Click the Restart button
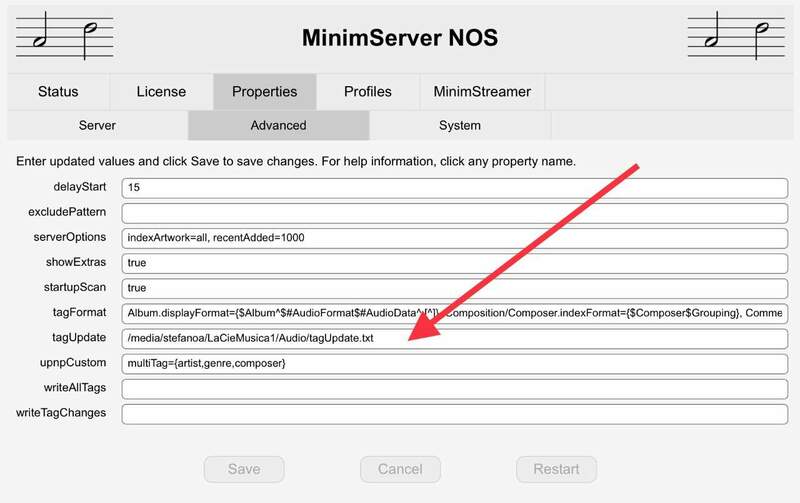The width and height of the screenshot is (800, 503). (556, 469)
